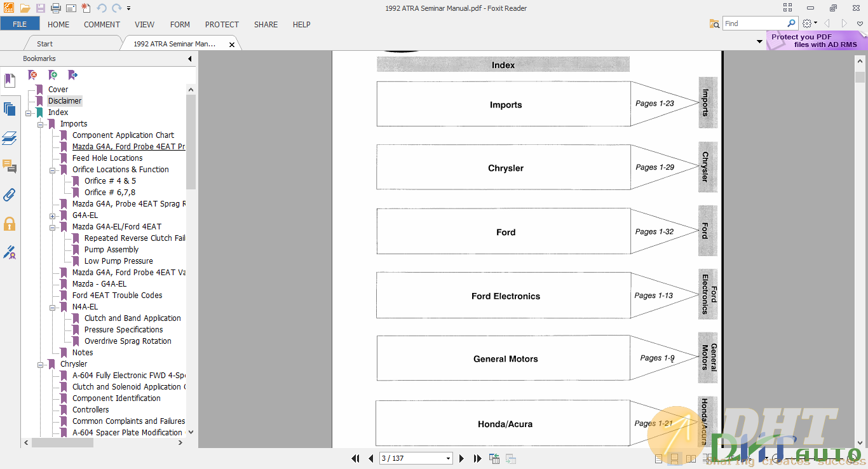Go to previous page arrow
This screenshot has width=868, height=469.
click(371, 458)
